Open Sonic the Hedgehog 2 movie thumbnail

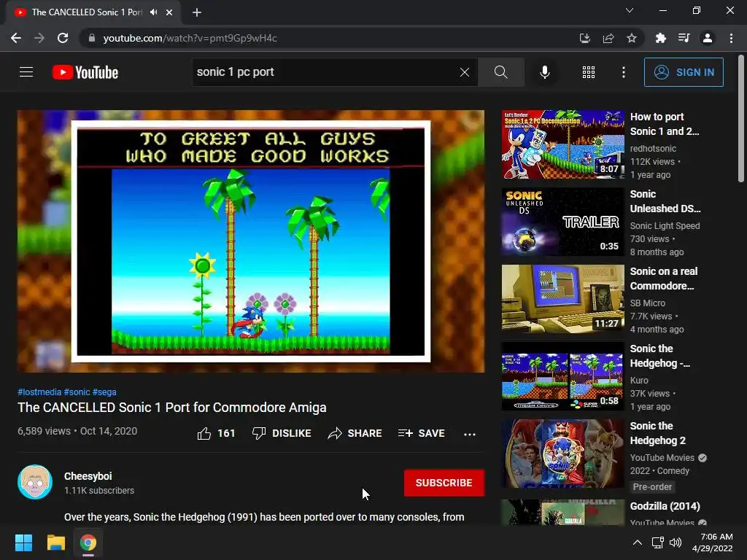click(x=562, y=454)
